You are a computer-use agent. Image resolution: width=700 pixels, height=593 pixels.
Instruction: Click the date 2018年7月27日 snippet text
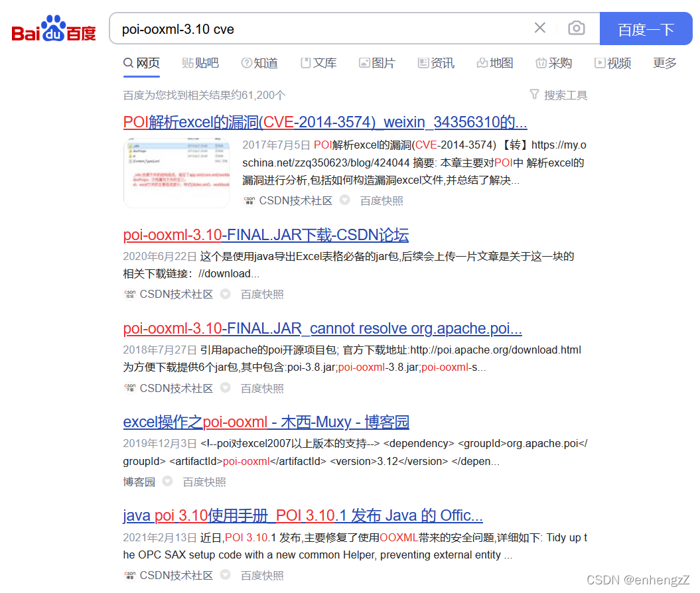(x=160, y=350)
